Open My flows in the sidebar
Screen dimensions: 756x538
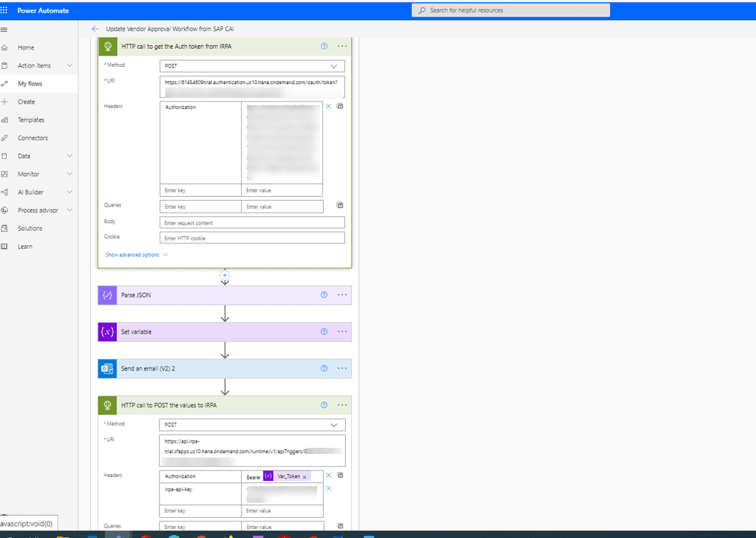30,84
